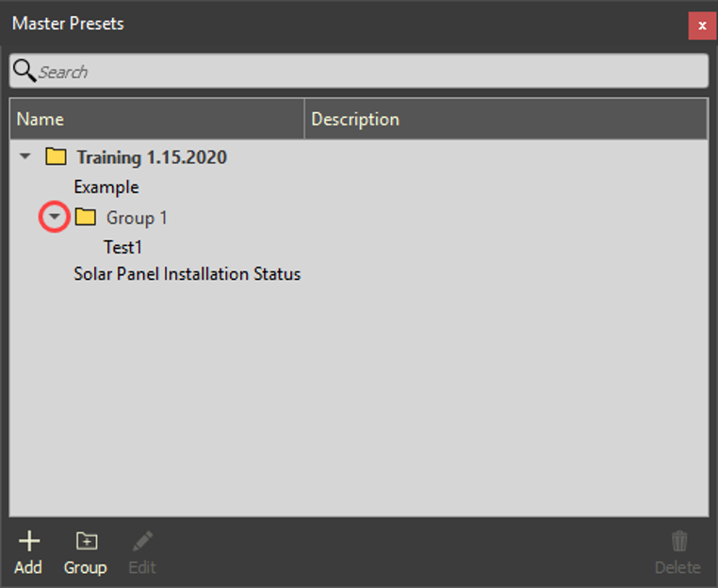
Task: Click the Edit pencil icon
Action: point(142,541)
